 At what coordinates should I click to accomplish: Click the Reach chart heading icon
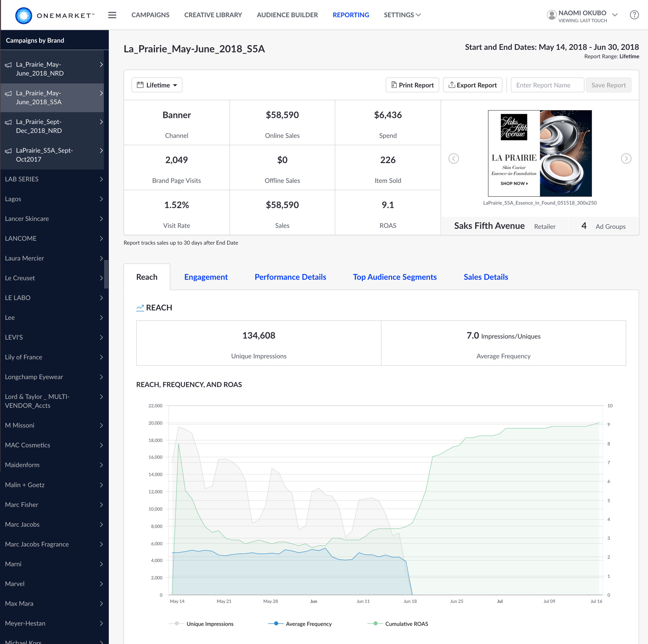[140, 307]
